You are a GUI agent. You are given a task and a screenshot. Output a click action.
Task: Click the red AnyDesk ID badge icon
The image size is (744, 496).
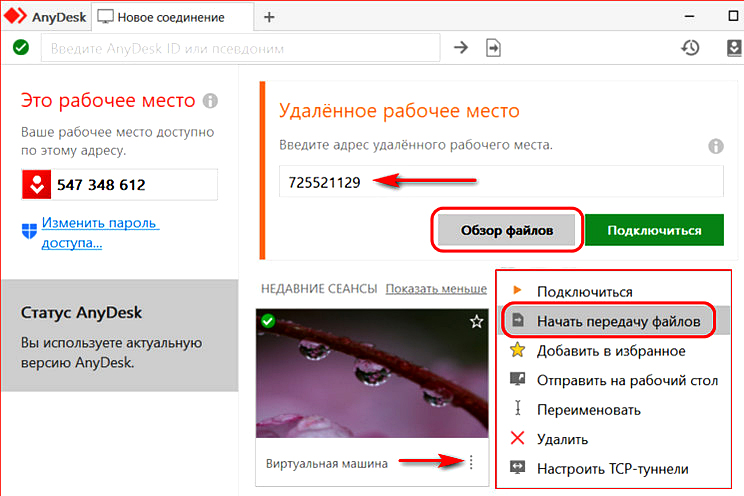coord(37,185)
